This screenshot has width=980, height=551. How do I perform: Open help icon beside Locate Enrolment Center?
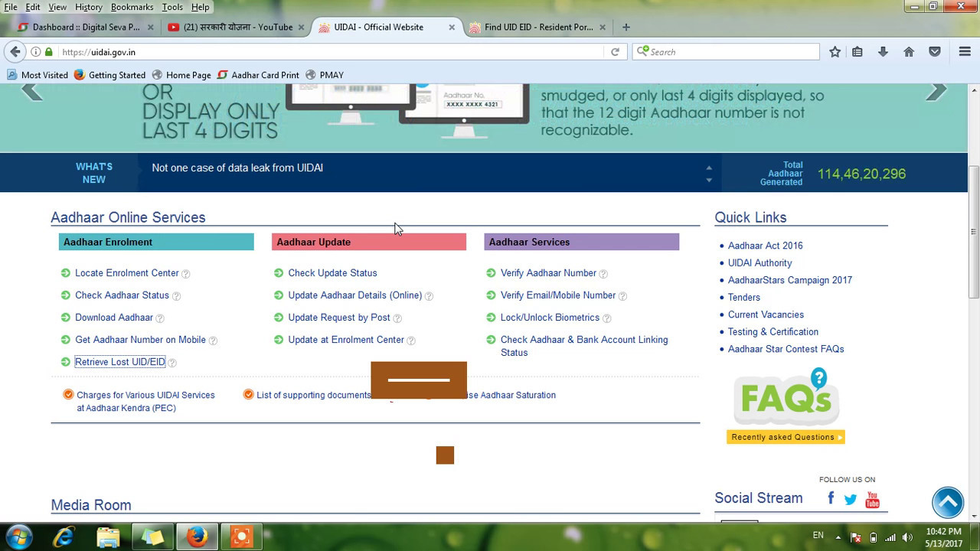(186, 274)
